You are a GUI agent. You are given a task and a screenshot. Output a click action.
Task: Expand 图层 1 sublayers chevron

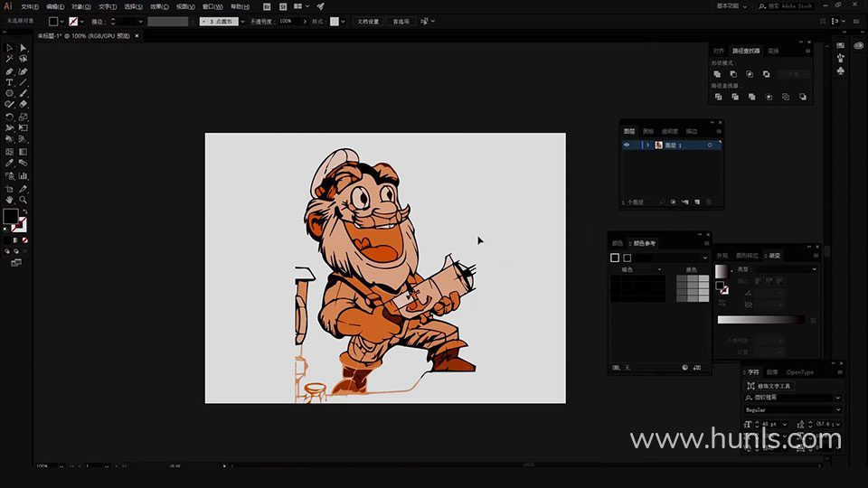(x=647, y=145)
